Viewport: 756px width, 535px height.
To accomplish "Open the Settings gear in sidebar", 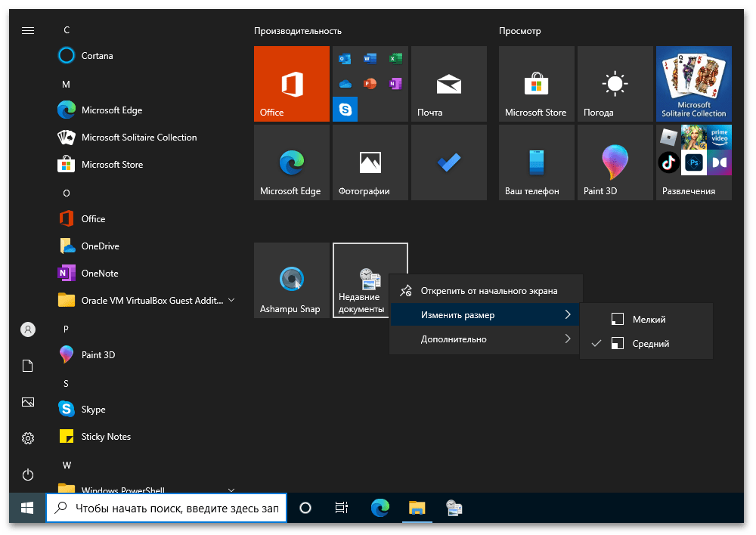I will point(28,438).
